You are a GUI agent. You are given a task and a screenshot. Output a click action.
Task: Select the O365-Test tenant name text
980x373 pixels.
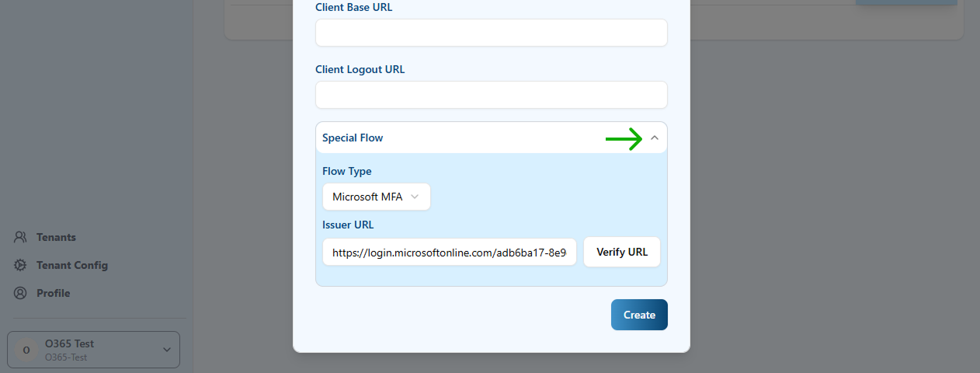[x=66, y=357]
